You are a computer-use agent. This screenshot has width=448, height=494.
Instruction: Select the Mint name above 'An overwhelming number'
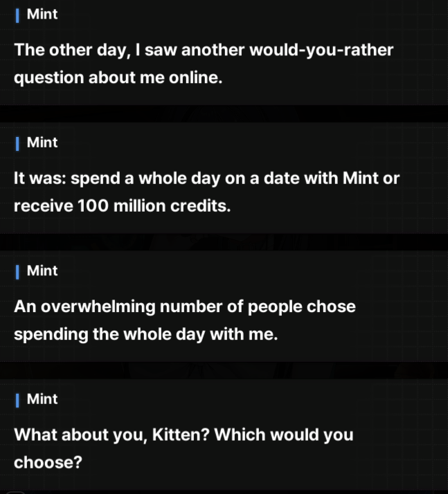(x=42, y=271)
